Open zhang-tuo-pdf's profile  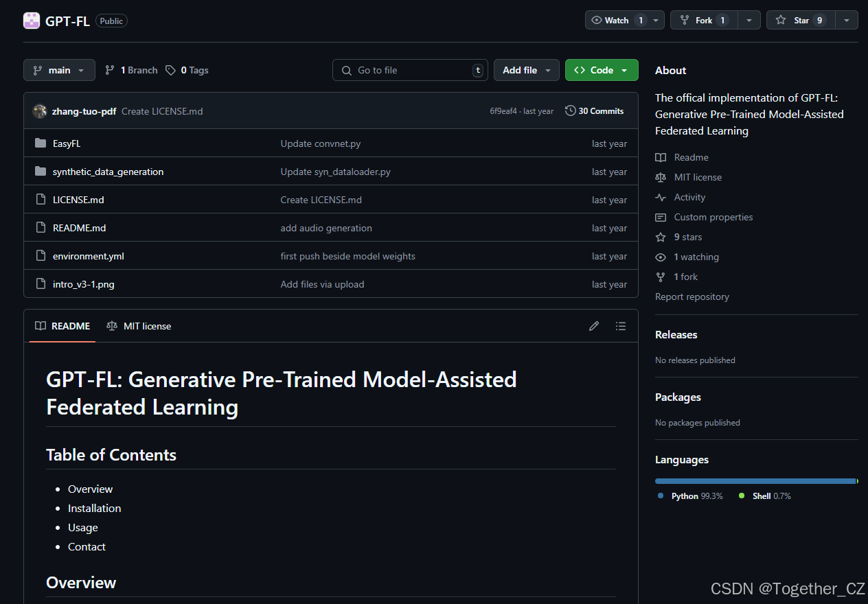[x=84, y=111]
